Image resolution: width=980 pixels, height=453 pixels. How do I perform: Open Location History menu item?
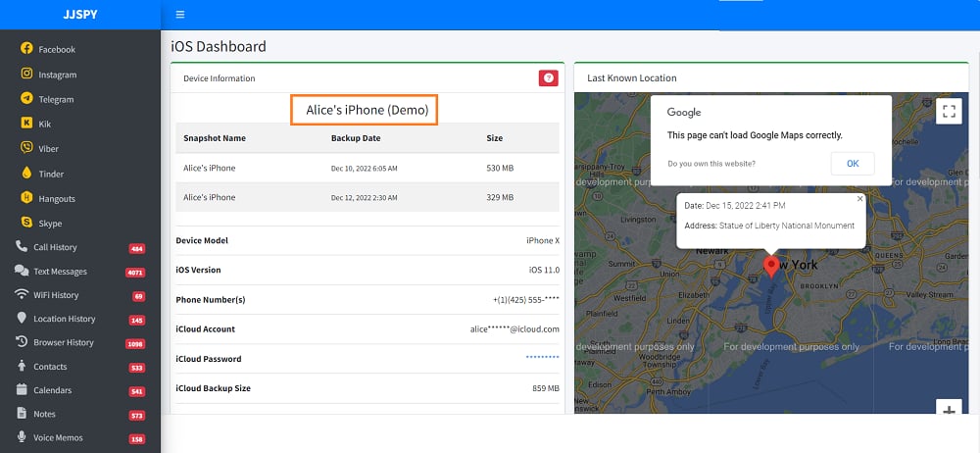[65, 319]
